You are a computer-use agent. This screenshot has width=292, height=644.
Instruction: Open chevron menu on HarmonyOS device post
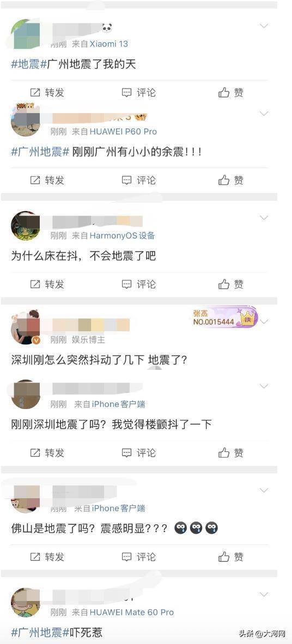point(264,218)
